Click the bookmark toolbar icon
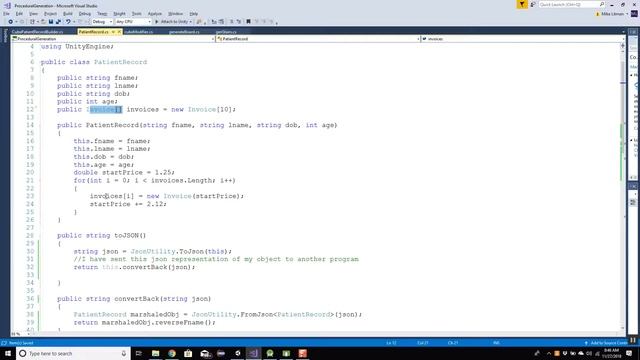 [248, 22]
